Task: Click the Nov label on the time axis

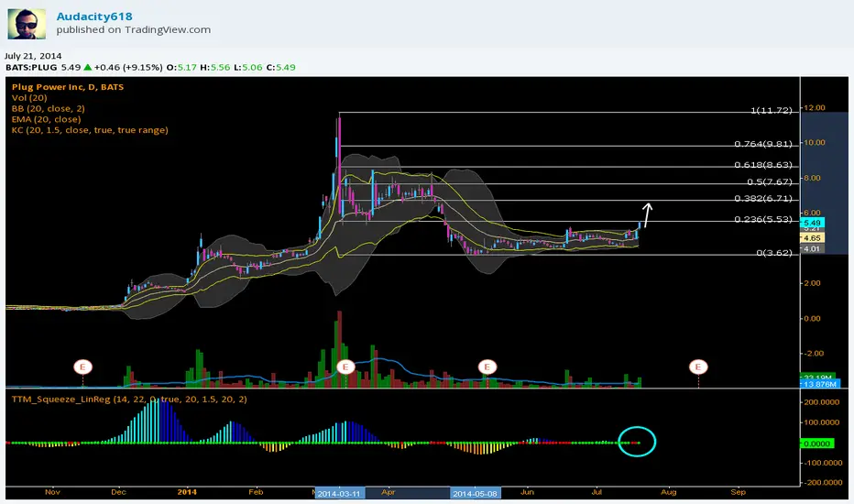Action: pos(52,492)
